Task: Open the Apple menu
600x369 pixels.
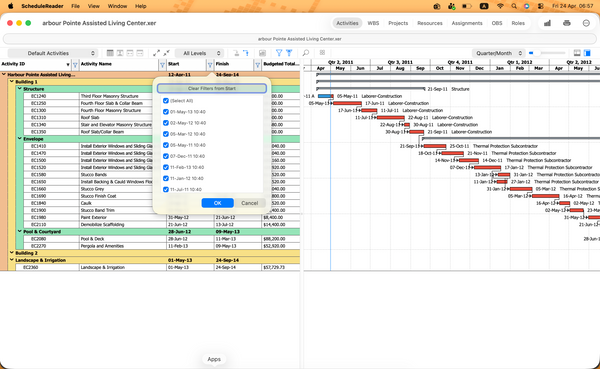Action: [x=10, y=6]
